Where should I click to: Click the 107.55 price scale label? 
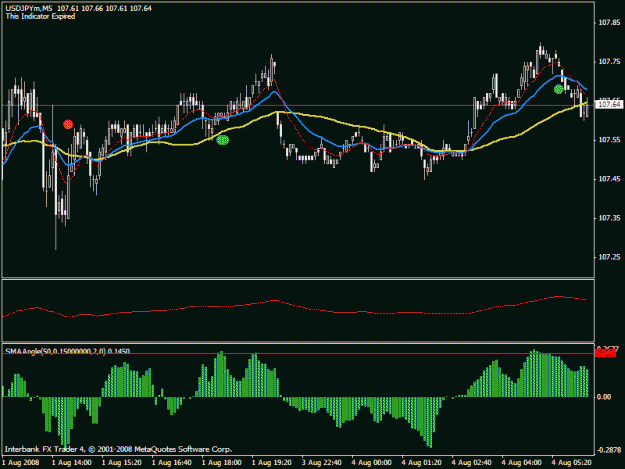[609, 140]
